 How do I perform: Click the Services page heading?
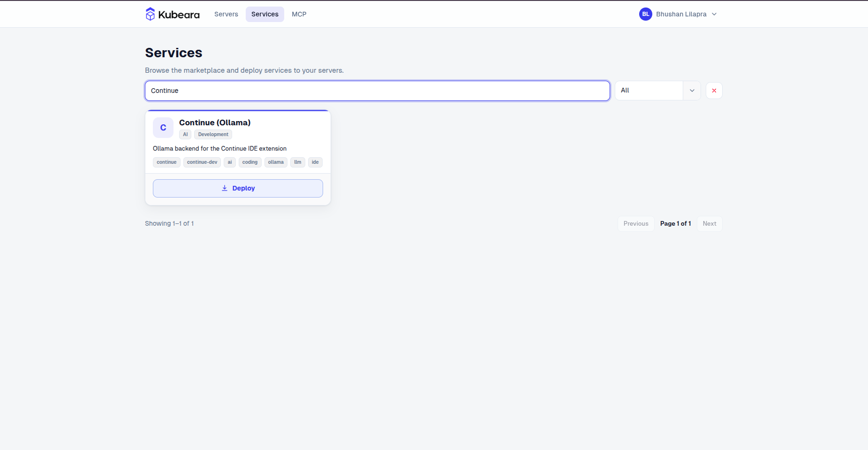pyautogui.click(x=174, y=53)
